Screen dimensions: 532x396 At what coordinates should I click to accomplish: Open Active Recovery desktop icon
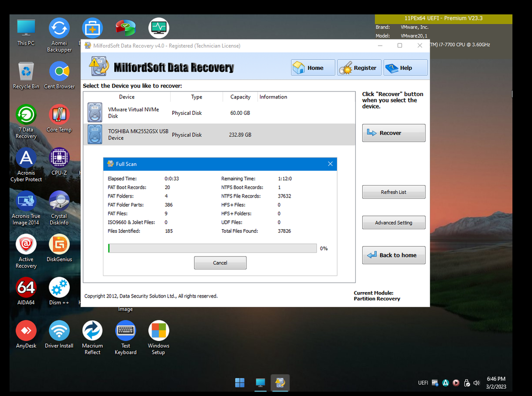pos(26,251)
